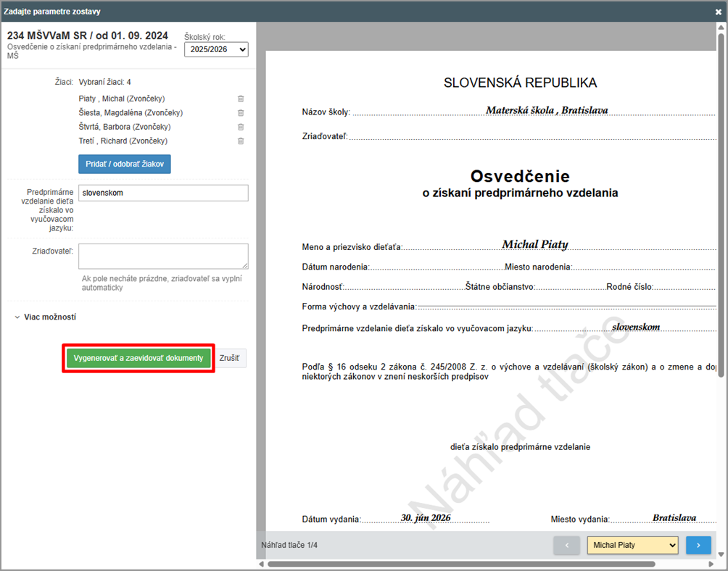
Task: Go to previous print preview page
Action: [566, 545]
